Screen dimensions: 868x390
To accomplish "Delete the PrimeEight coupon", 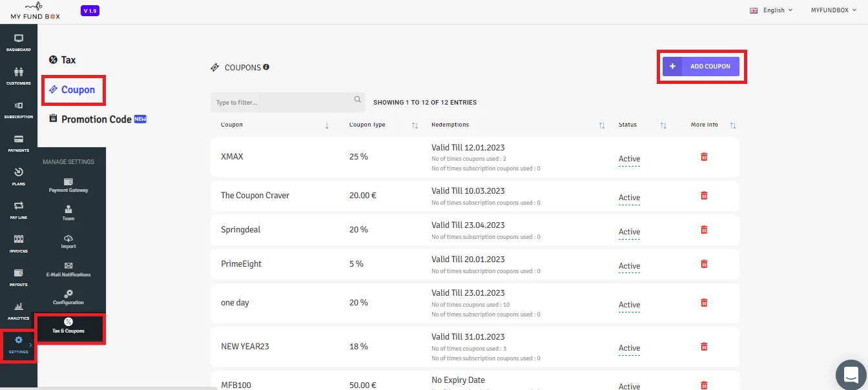I will tap(704, 264).
